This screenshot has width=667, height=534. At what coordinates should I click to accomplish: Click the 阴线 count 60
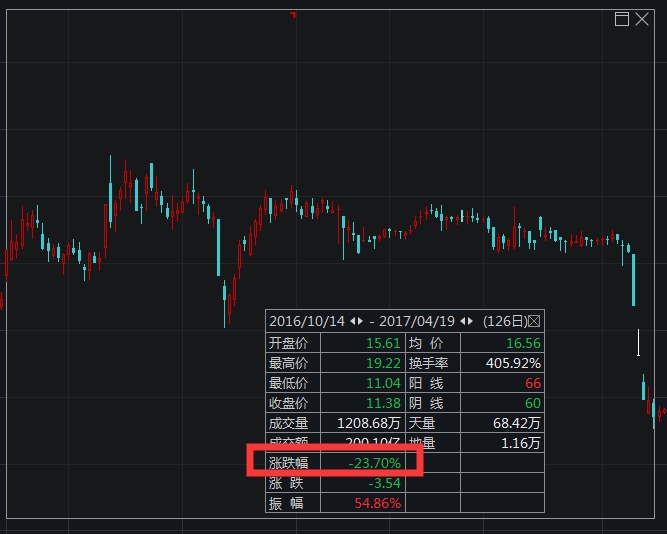[x=533, y=403]
